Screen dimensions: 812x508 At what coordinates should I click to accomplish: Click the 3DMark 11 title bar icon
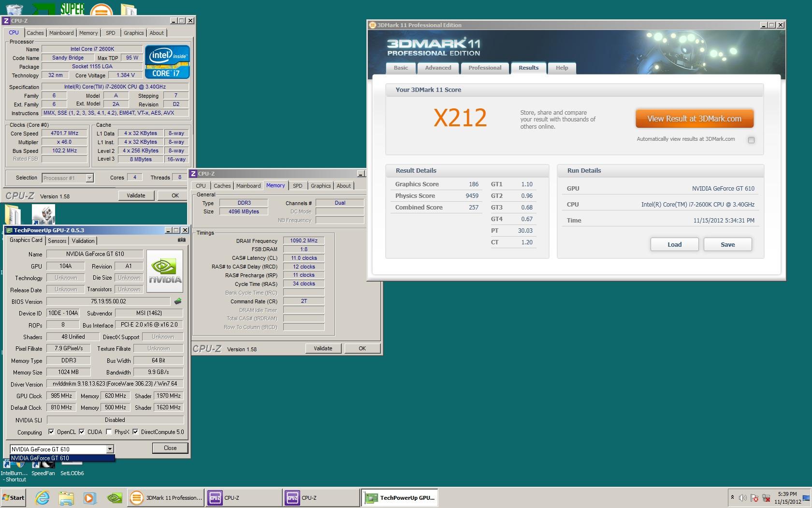(x=372, y=25)
